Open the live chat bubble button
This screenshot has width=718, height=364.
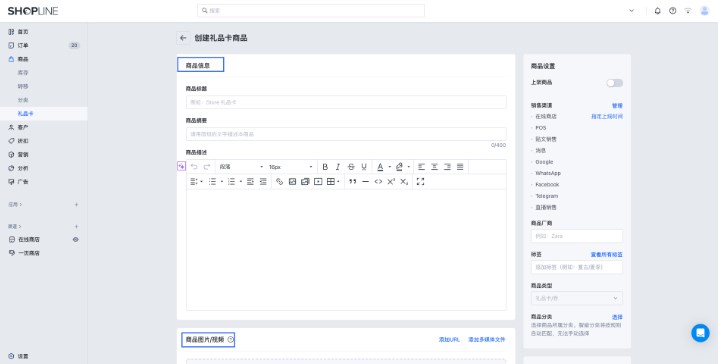(x=700, y=333)
